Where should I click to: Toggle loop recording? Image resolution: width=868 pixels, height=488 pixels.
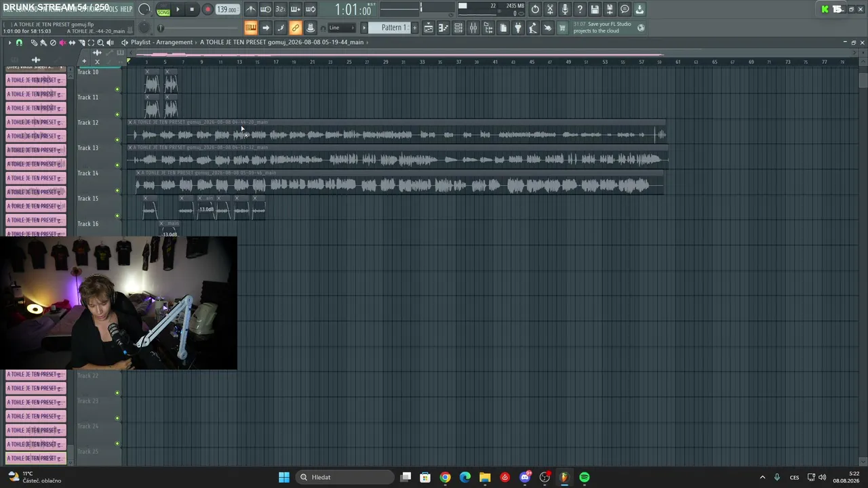pyautogui.click(x=311, y=9)
